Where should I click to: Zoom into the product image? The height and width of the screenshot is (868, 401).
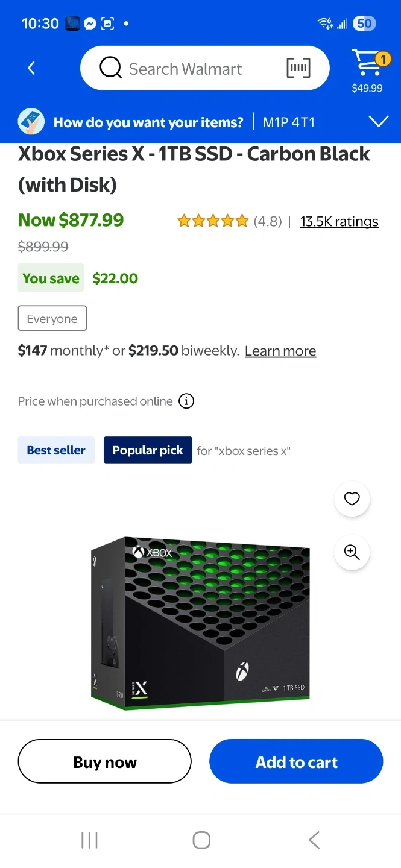click(352, 552)
